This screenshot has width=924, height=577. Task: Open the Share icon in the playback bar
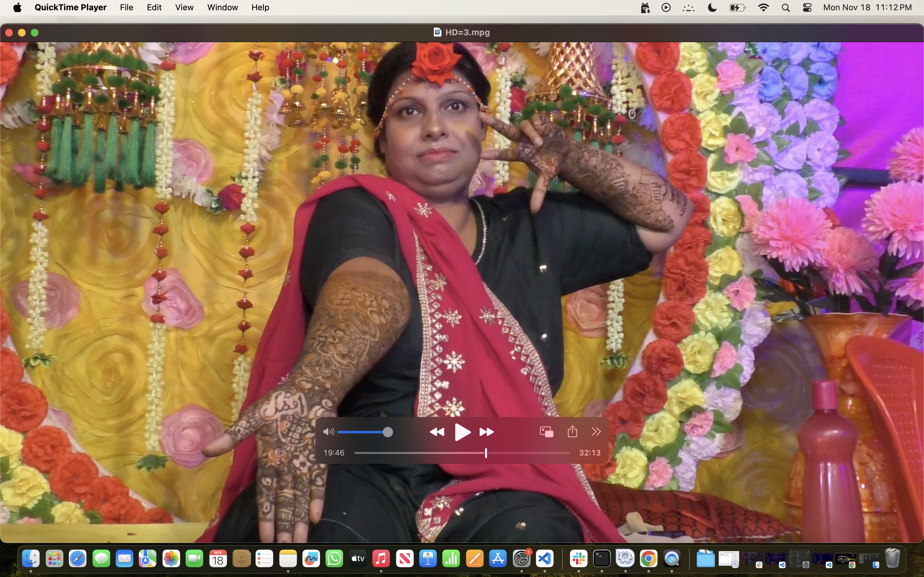tap(572, 431)
